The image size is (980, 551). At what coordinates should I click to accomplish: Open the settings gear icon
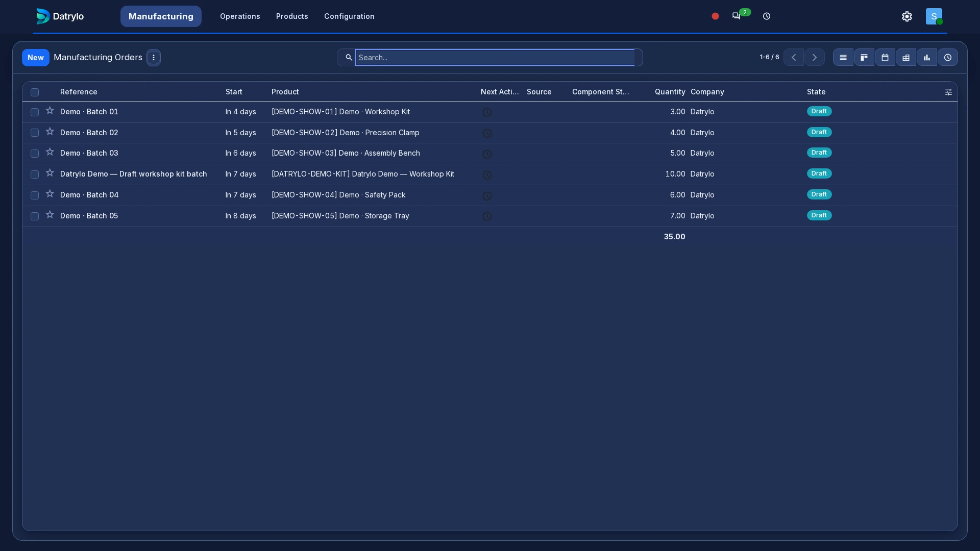coord(907,16)
